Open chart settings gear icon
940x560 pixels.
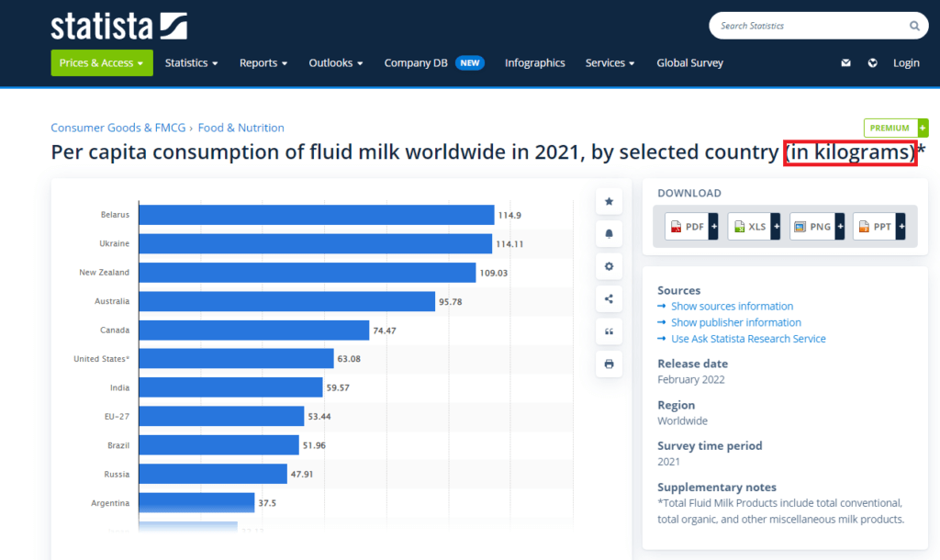[x=610, y=266]
